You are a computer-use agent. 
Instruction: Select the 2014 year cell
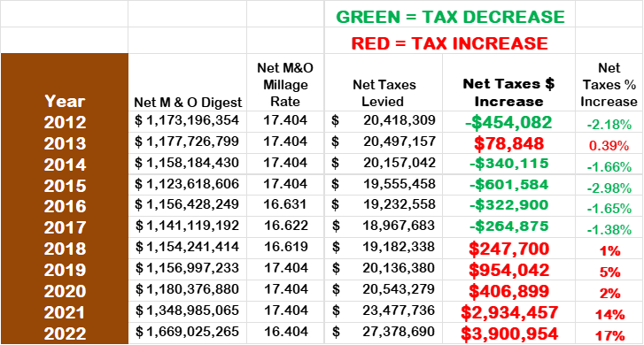pyautogui.click(x=65, y=165)
